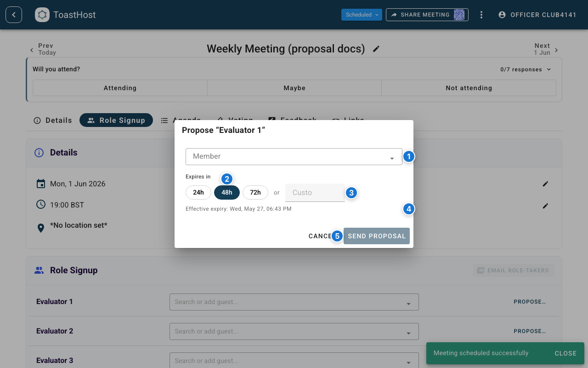Click the custom expiry input field
The height and width of the screenshot is (368, 588).
click(x=315, y=193)
